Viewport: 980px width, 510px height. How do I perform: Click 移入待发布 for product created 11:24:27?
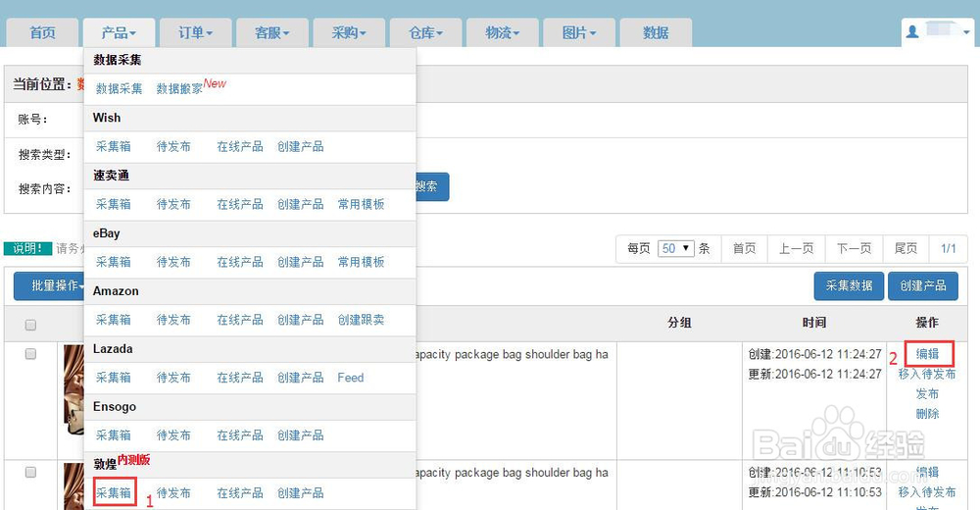[x=927, y=375]
